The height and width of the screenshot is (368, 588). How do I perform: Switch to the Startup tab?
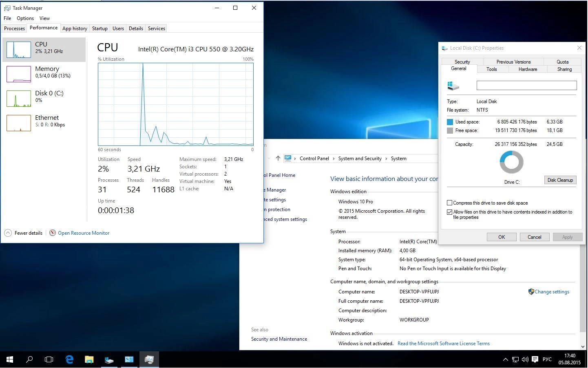pos(99,28)
